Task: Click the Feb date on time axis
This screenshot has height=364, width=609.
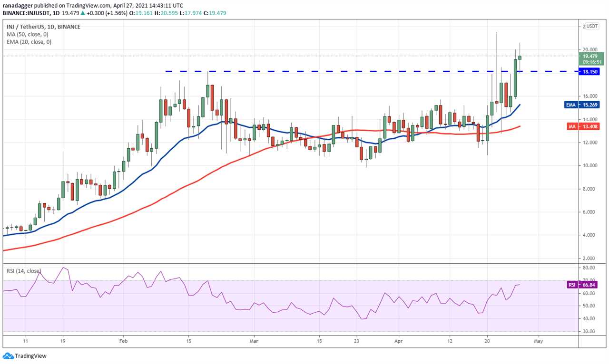Action: point(123,341)
